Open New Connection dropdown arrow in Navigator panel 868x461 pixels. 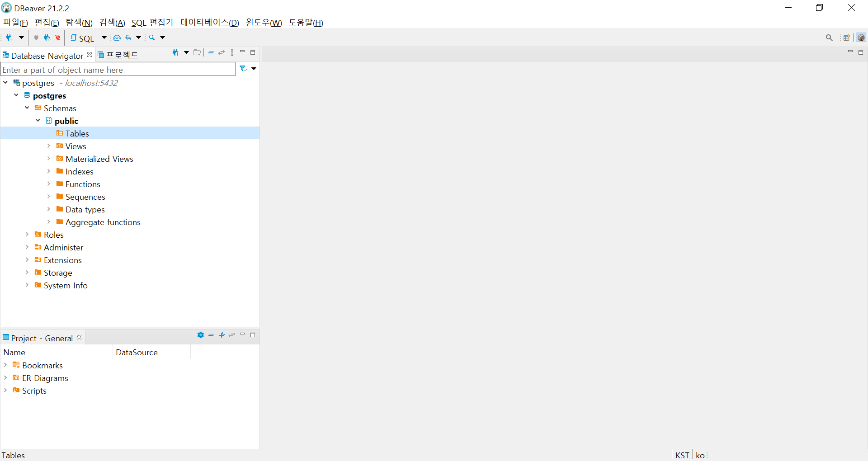click(186, 53)
